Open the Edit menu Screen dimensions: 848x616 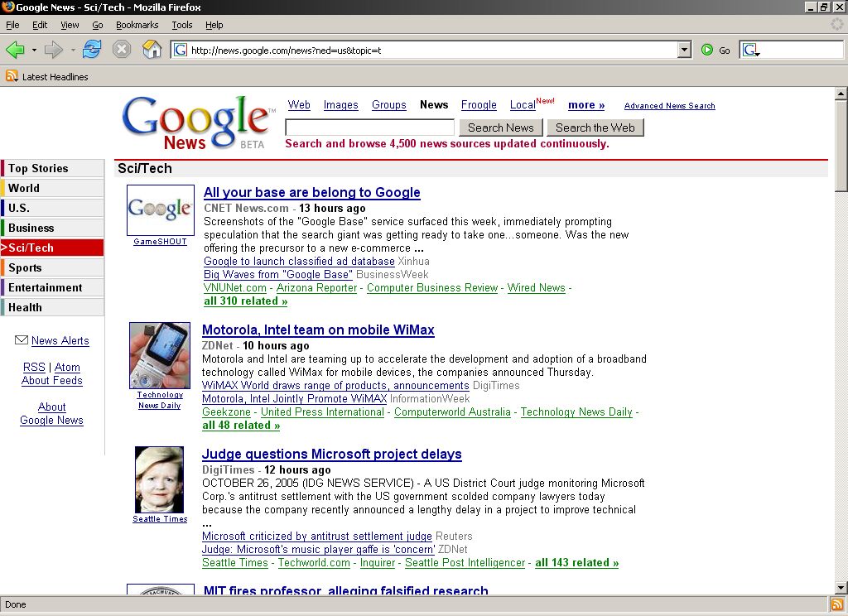tap(40, 25)
